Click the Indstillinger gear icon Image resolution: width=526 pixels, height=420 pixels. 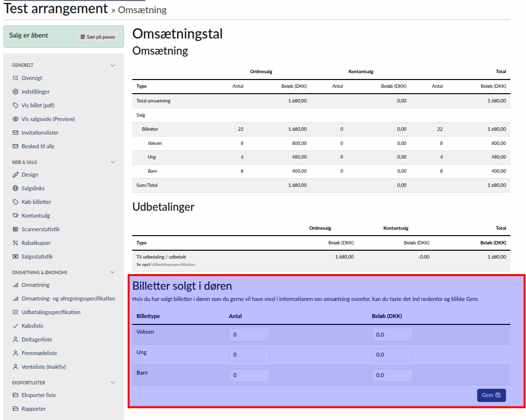point(16,92)
